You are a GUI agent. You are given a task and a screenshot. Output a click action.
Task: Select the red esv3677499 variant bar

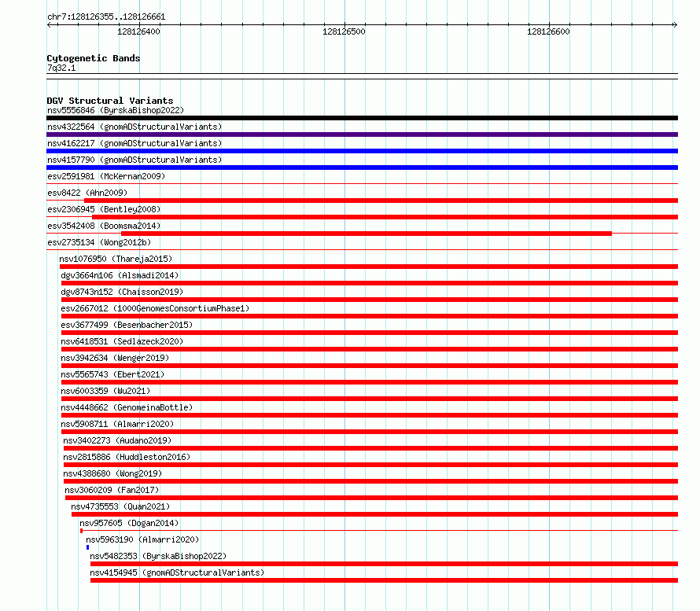[x=370, y=333]
